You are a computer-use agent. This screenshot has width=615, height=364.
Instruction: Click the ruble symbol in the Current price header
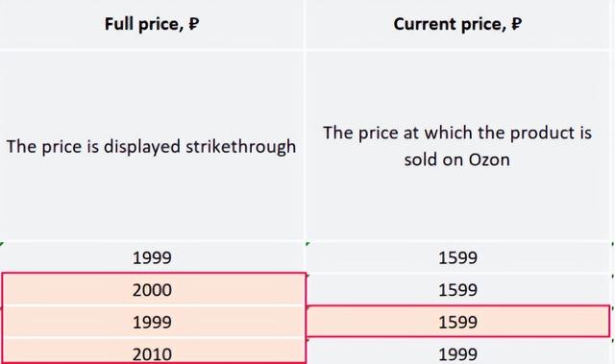517,24
